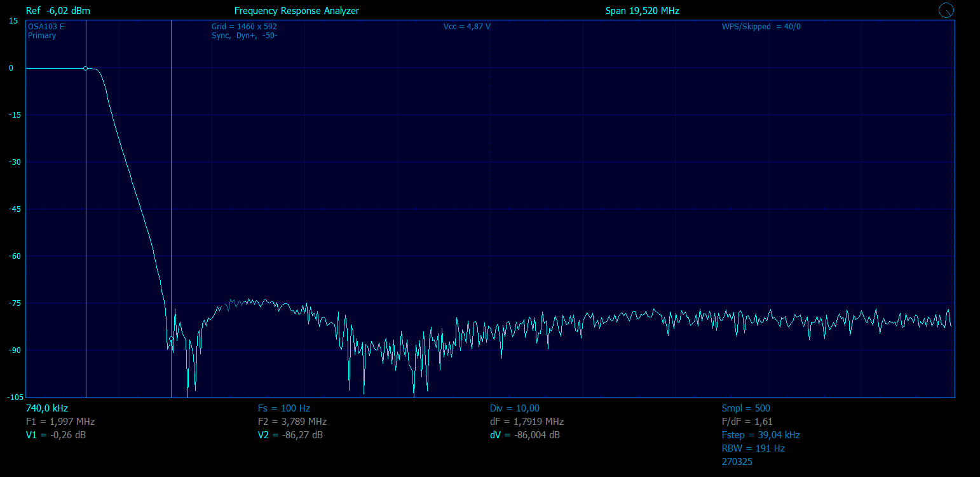The height and width of the screenshot is (477, 980).
Task: Click the F2 = 3,789 MHz value
Action: pos(292,422)
